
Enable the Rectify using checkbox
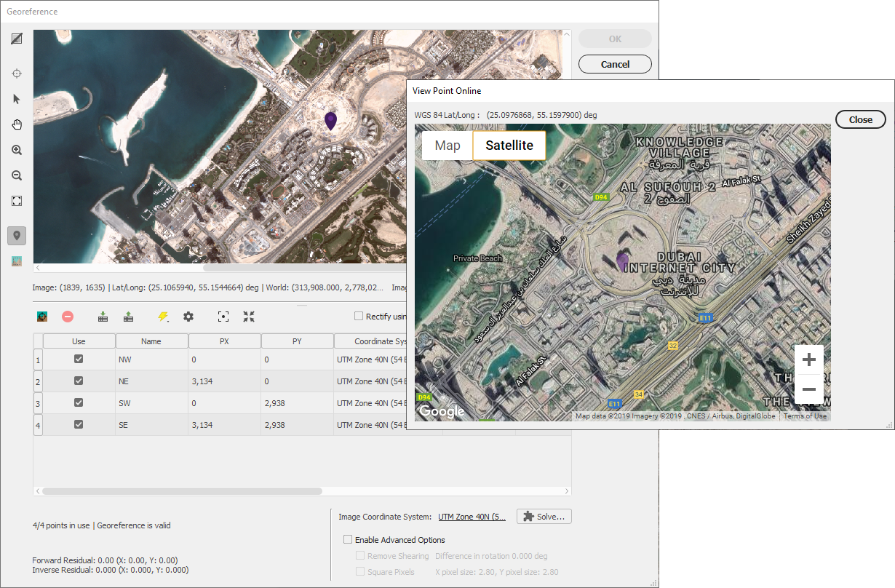click(358, 316)
